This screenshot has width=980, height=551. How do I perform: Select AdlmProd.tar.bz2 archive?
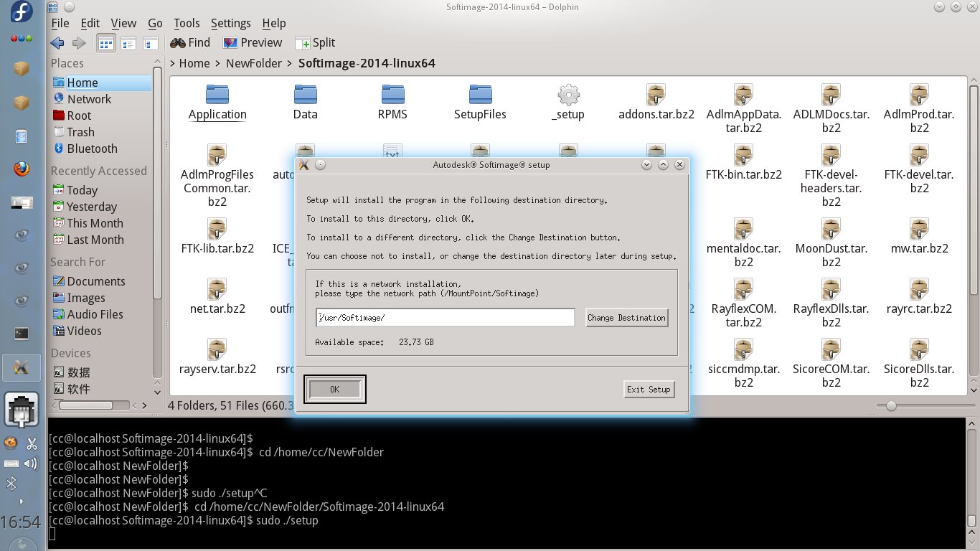click(920, 109)
